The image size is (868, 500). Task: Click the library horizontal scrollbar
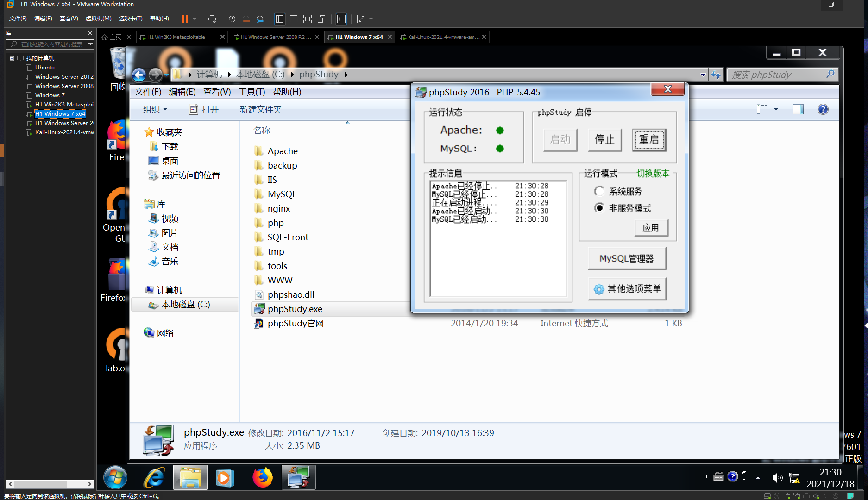pyautogui.click(x=50, y=484)
